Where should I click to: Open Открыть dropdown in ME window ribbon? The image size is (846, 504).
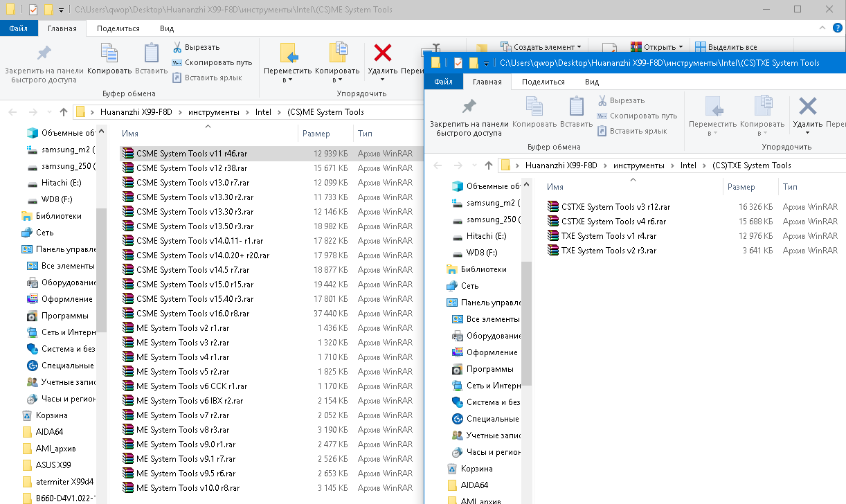point(657,47)
